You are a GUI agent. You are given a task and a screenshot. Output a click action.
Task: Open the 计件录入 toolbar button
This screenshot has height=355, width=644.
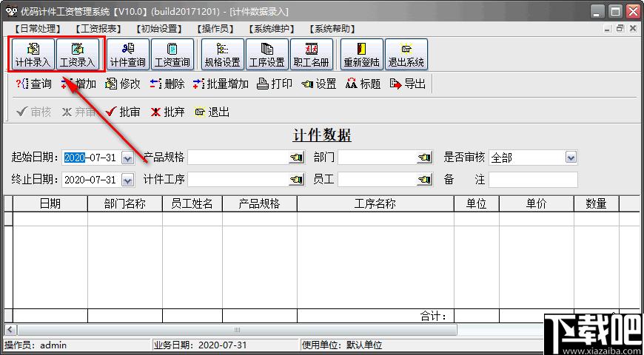pos(33,54)
